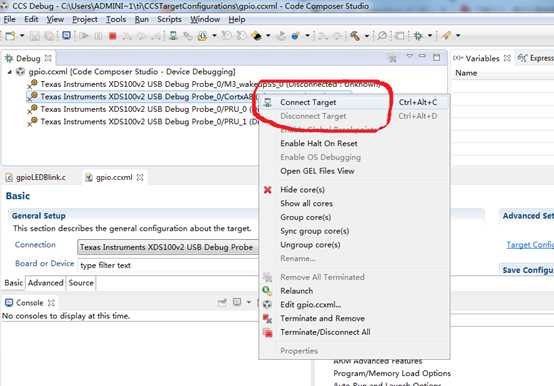Screen dimensions: 554x386
Task: Click the Save toolbar icon
Action: [x=35, y=36]
